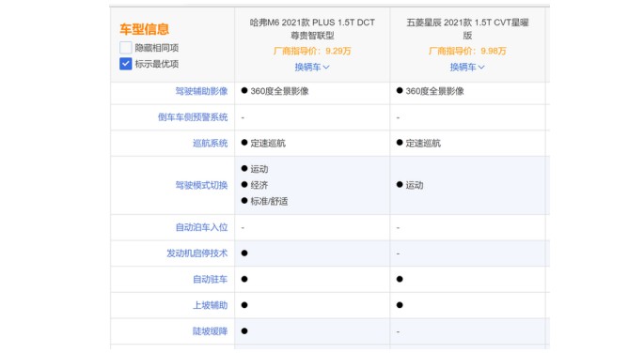
Task: Click the 驾驶辅助影像 row label
Action: coord(201,91)
